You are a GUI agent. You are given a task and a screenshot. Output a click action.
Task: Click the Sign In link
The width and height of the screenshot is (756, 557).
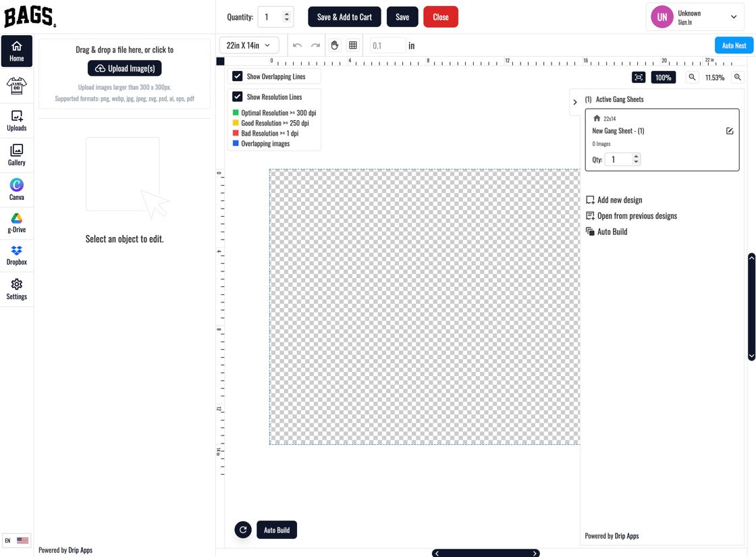(684, 22)
